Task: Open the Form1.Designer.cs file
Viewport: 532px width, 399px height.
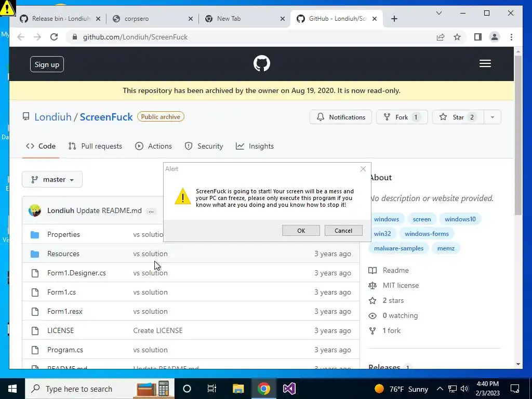Action: [76, 273]
